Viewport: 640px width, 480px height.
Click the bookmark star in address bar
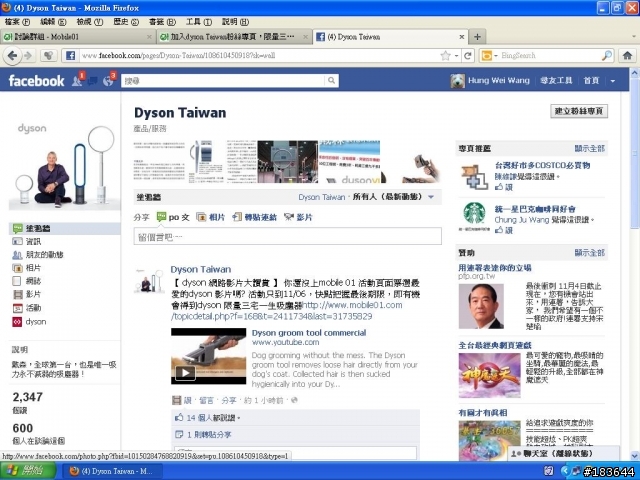tap(445, 56)
